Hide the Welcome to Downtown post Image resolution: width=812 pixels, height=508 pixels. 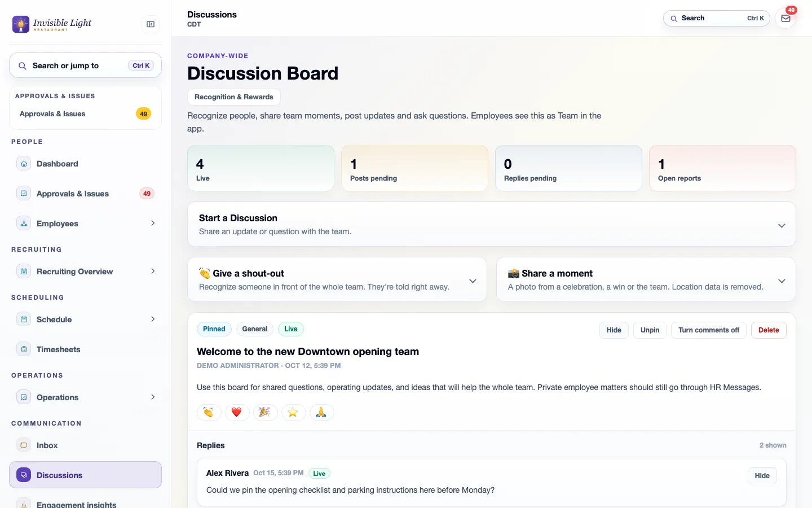pos(614,330)
